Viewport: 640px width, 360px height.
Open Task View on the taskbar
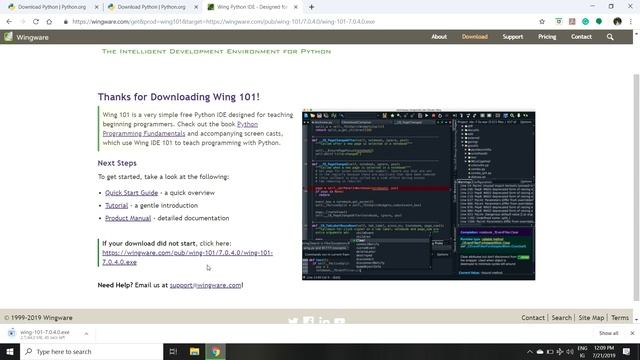173,351
